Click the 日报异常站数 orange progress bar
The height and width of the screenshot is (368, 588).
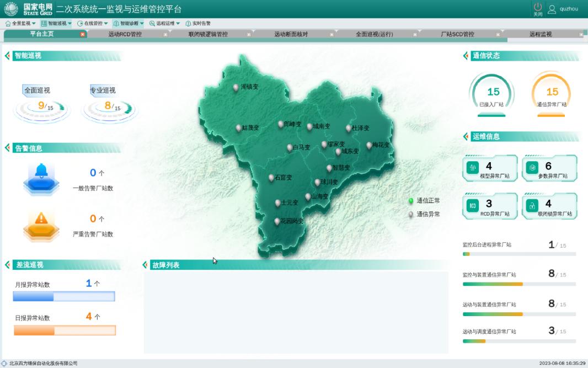click(65, 330)
